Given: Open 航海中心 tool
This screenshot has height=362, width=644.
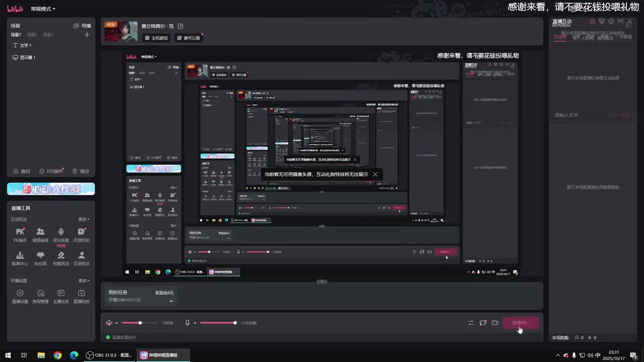Looking at the screenshot, I should coord(20,258).
